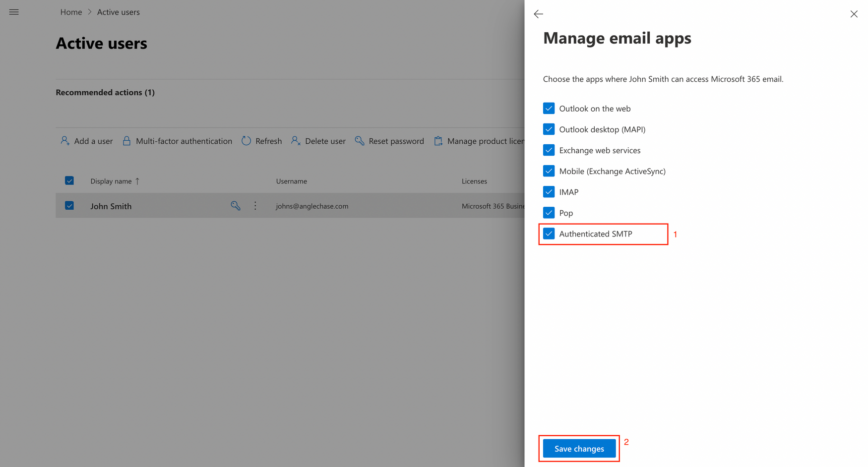The width and height of the screenshot is (868, 467).
Task: Uncheck Outlook on the web
Action: pos(549,108)
